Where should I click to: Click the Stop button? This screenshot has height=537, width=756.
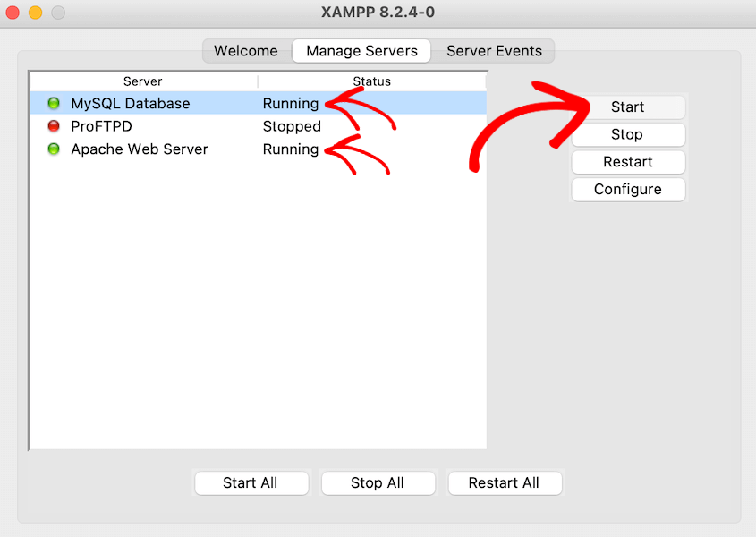(628, 134)
